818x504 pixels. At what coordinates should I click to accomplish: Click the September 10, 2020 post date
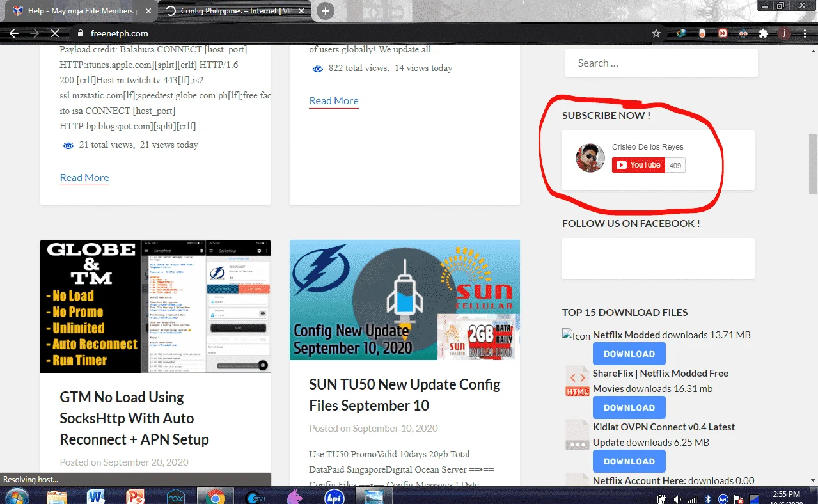tap(395, 429)
